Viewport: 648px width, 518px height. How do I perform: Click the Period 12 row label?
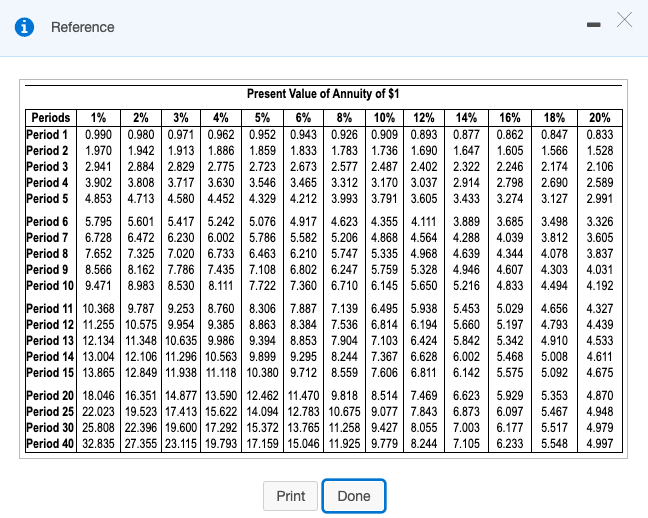coord(50,325)
